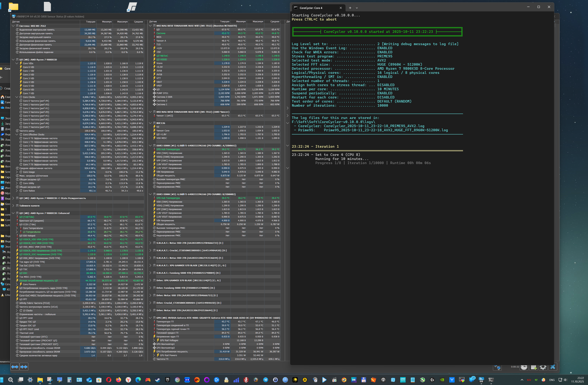The image size is (588, 385).
Task: Expand Тайминги памяти sensor group
Action: [13, 206]
